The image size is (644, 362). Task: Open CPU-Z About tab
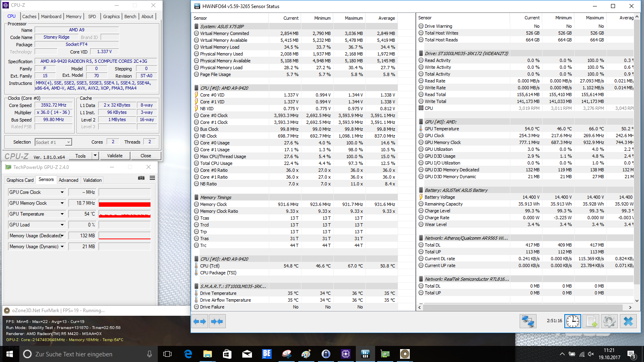[147, 16]
